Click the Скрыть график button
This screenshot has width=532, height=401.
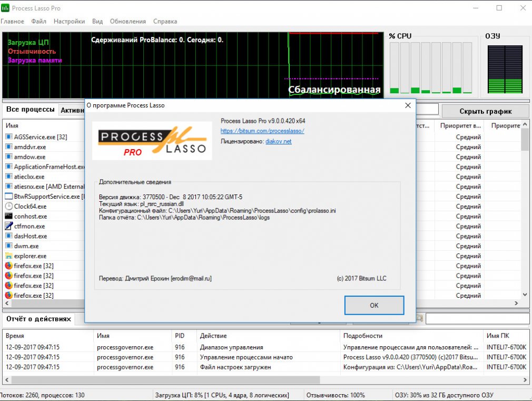pos(486,111)
